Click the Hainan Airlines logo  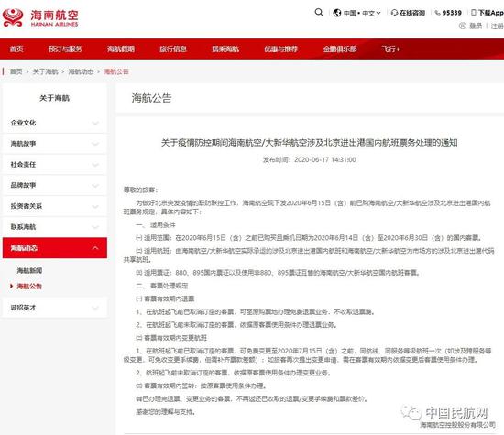click(40, 18)
